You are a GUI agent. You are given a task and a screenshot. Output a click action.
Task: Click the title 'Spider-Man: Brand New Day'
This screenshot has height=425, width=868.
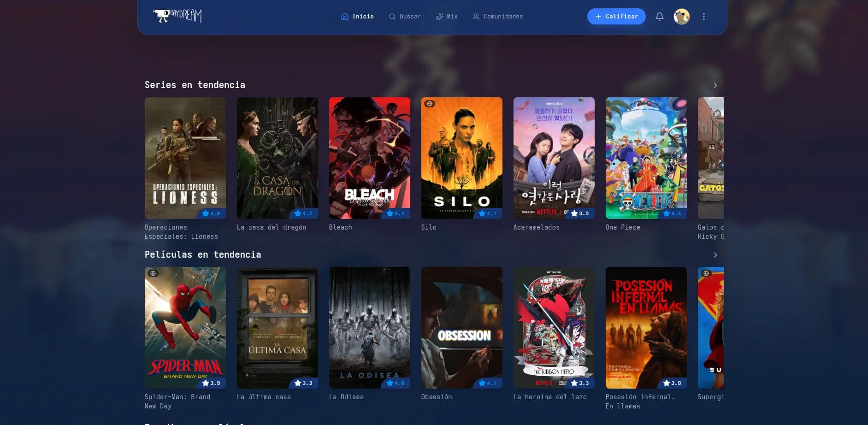pos(177,401)
